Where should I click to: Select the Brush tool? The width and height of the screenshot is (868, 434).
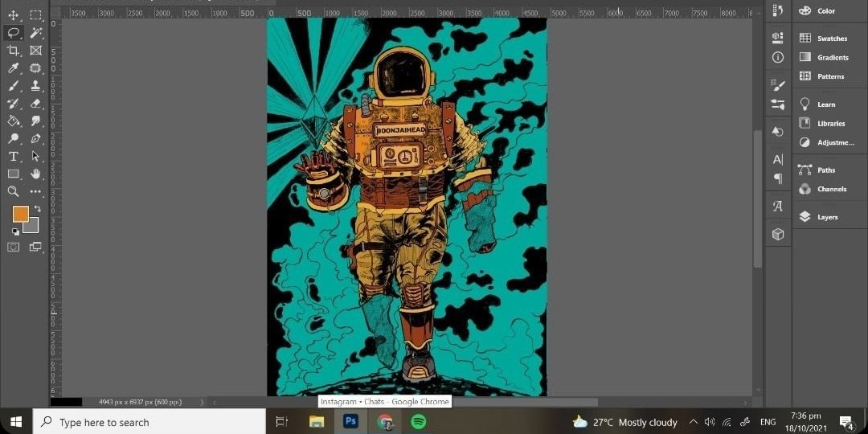click(x=14, y=86)
